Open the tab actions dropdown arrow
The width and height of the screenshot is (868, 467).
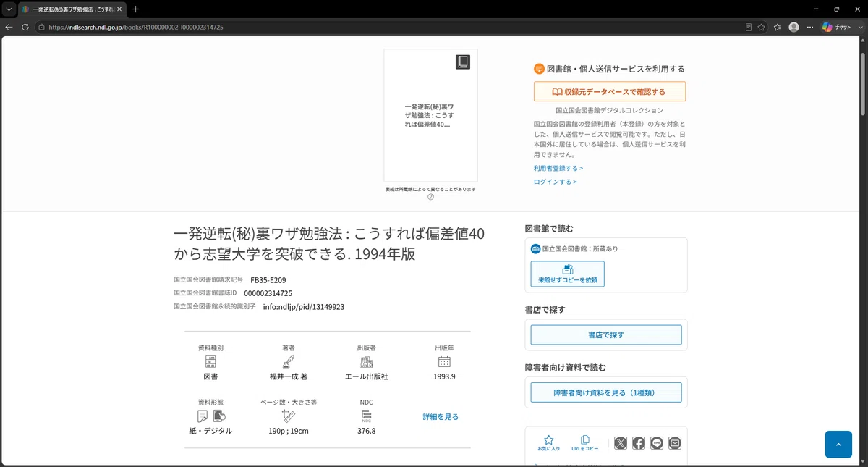[x=9, y=9]
